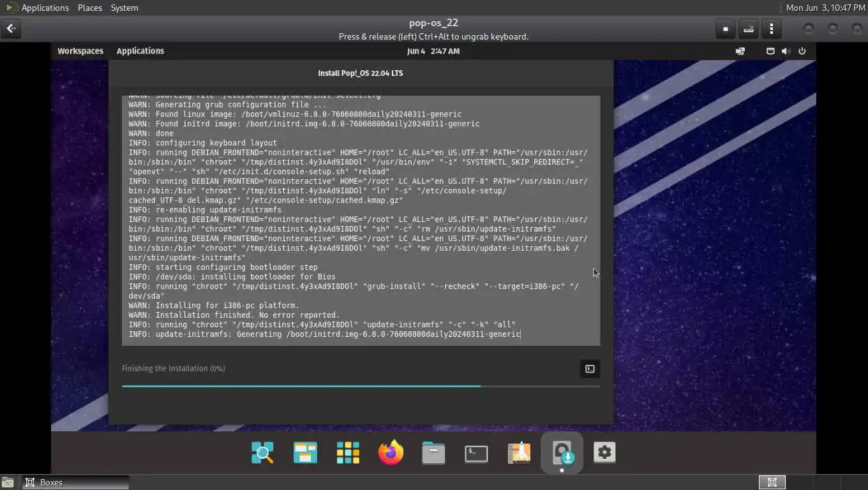Open the Boxes three-dot actions menu
868x490 pixels.
(x=772, y=29)
